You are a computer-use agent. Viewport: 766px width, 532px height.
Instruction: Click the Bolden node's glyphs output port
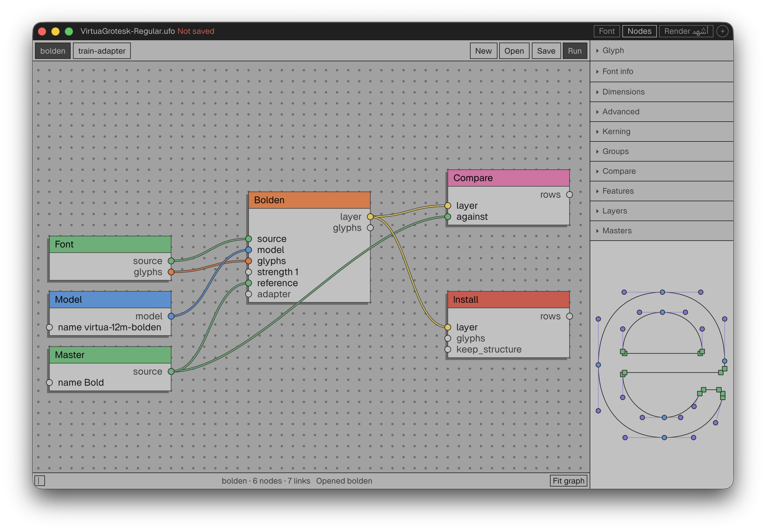pos(370,228)
